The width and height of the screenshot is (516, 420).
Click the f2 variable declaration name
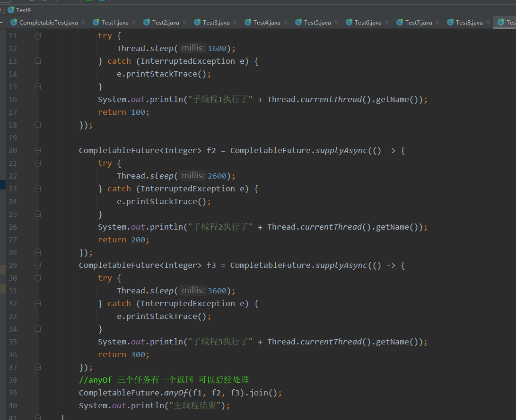(211, 151)
